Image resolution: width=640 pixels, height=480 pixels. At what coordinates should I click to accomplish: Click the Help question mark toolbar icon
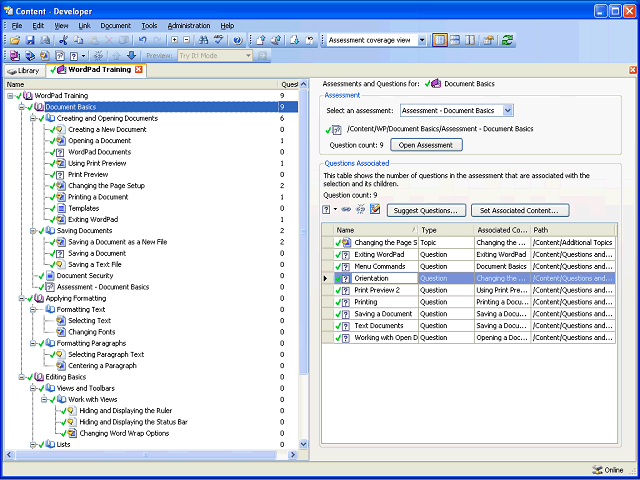pyautogui.click(x=237, y=40)
